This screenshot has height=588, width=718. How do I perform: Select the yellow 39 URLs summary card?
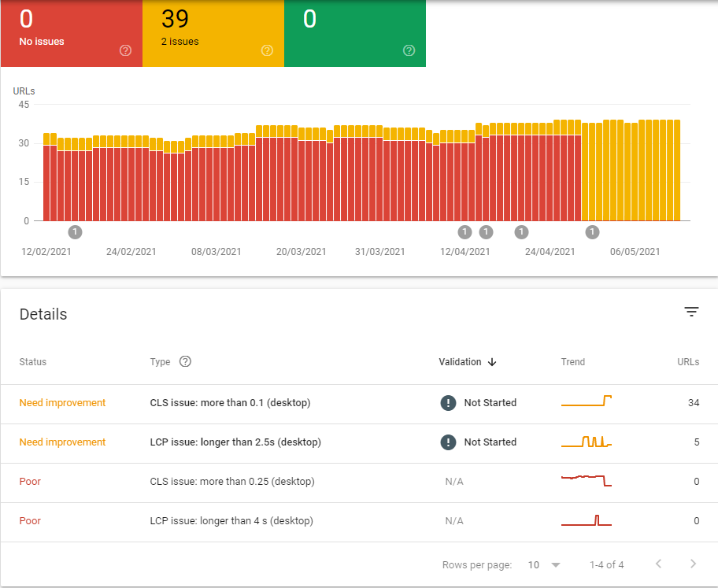(x=213, y=33)
